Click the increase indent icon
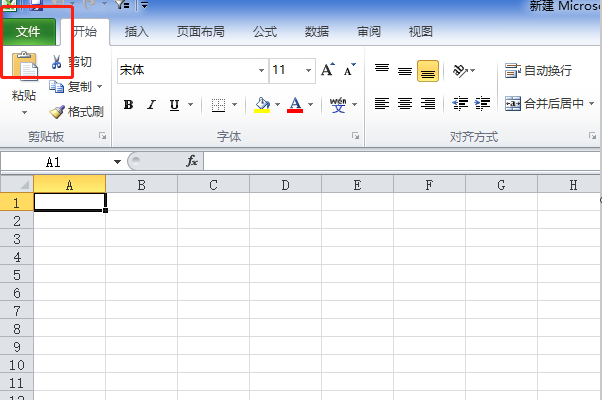602x400 pixels. click(483, 104)
